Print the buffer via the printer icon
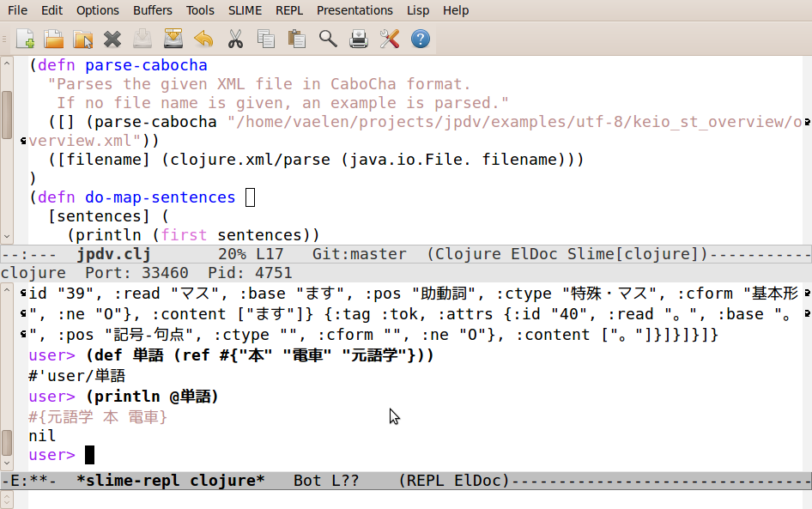812x509 pixels. (358, 39)
